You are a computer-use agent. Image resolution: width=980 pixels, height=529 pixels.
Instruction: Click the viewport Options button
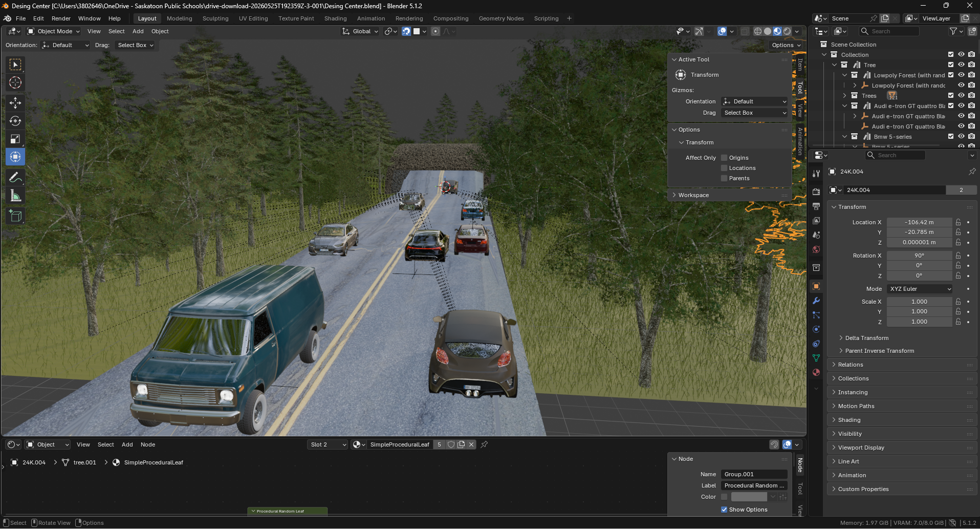(x=786, y=45)
